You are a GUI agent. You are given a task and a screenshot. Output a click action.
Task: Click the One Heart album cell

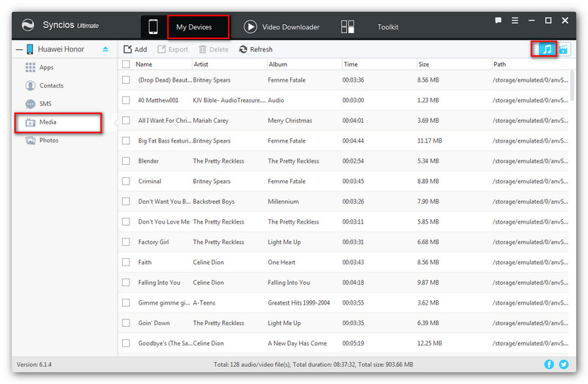[282, 263]
